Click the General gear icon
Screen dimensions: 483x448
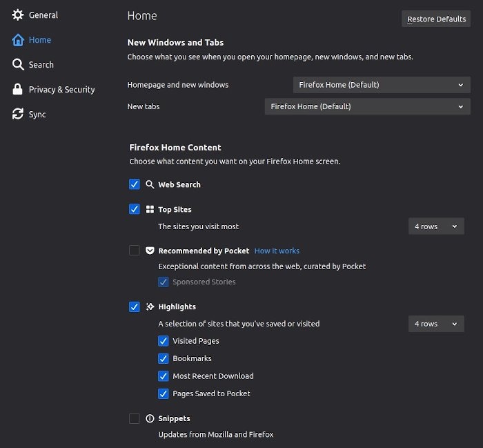(18, 14)
